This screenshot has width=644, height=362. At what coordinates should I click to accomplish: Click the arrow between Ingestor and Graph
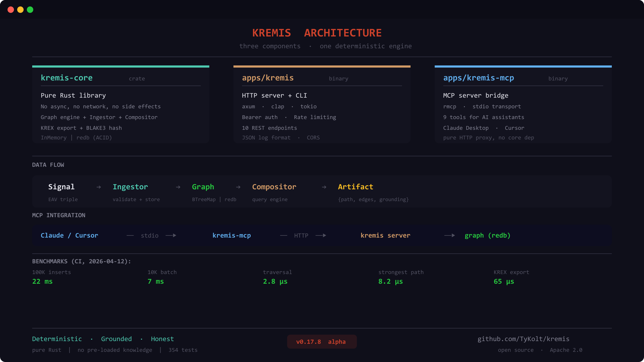(x=178, y=187)
